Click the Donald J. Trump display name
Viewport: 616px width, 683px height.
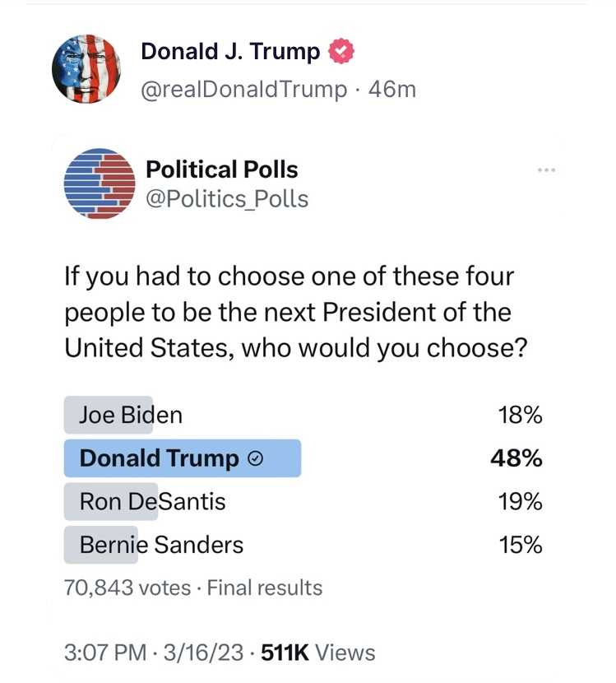click(230, 52)
